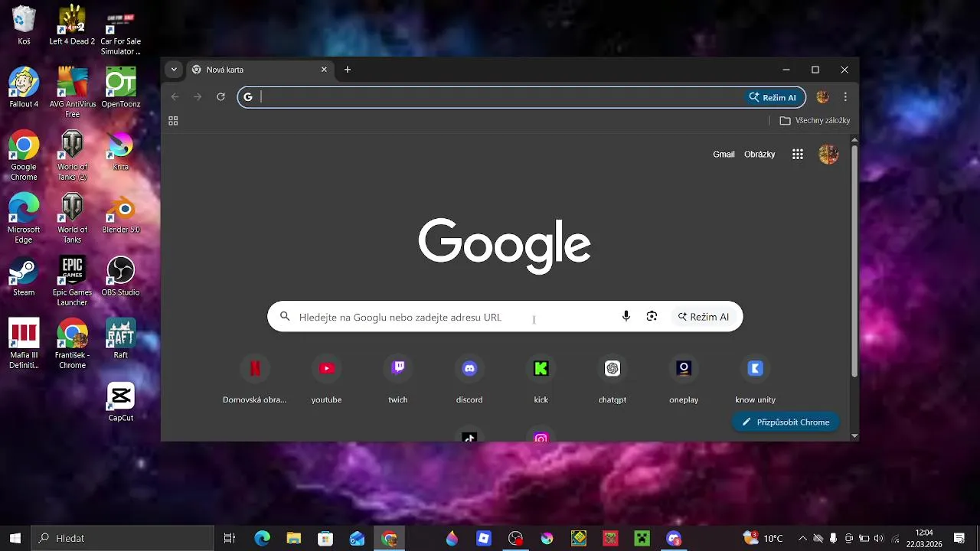Viewport: 980px width, 551px height.
Task: Switch to the Nová karta tab
Action: [260, 70]
